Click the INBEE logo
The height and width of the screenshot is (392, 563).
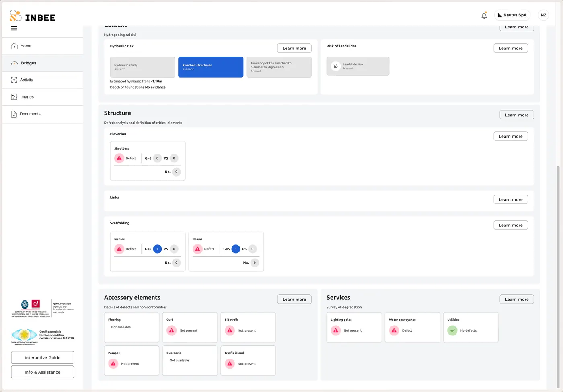pos(33,16)
